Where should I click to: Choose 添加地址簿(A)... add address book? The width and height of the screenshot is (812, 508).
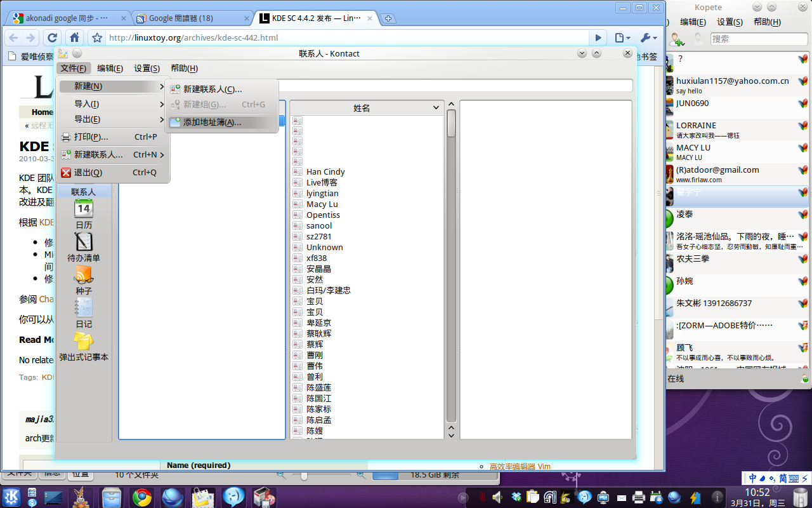pos(222,123)
